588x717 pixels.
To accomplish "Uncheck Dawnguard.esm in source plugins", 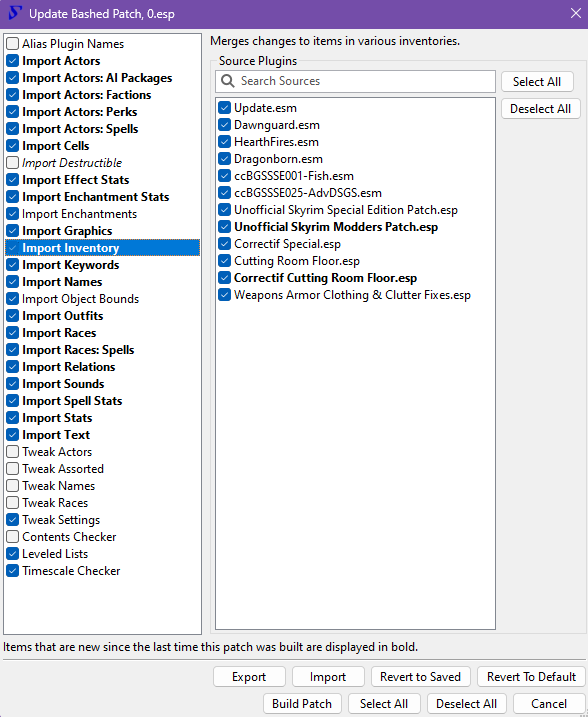I will click(x=224, y=124).
